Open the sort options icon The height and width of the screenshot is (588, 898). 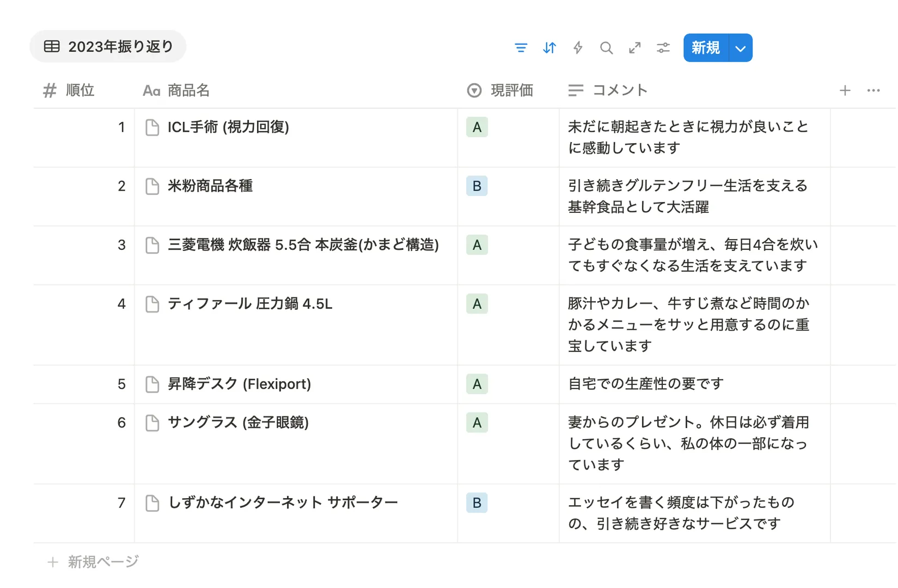click(x=549, y=48)
